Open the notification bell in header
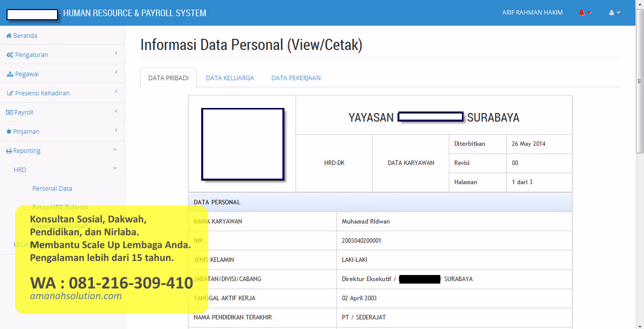Image resolution: width=644 pixels, height=329 pixels. click(x=581, y=13)
